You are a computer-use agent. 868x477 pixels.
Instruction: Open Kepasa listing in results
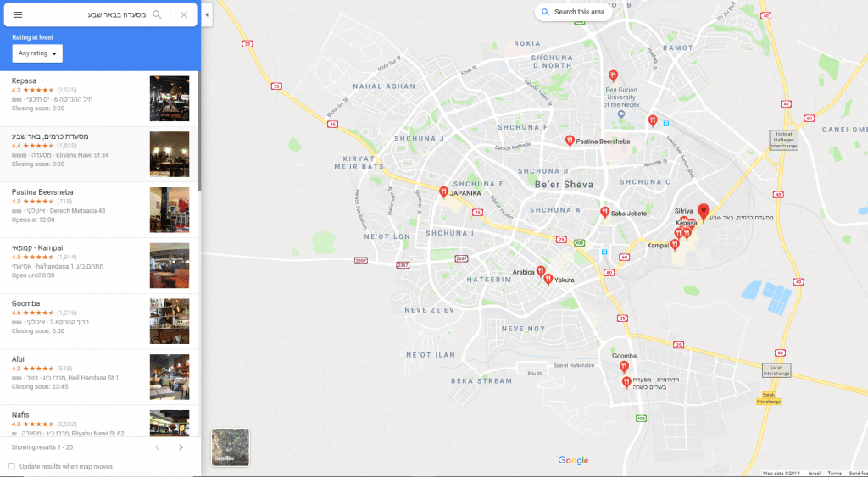25,80
